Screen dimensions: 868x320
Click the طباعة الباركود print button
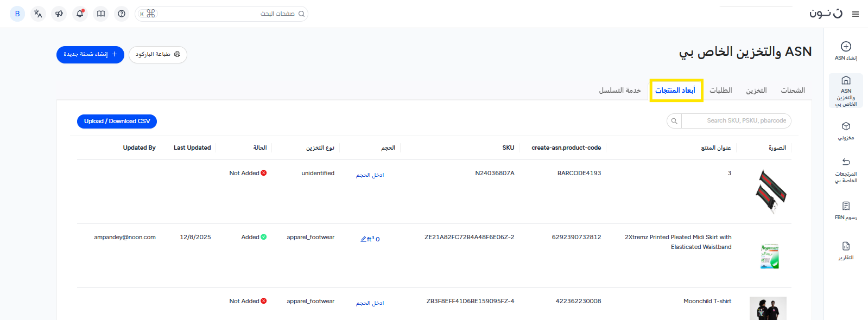tap(158, 55)
